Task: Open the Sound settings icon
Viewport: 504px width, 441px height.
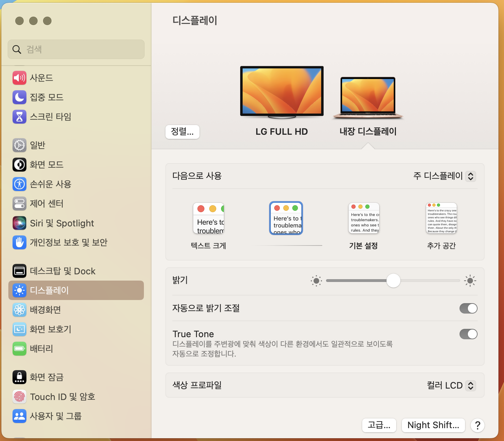Action: point(19,78)
